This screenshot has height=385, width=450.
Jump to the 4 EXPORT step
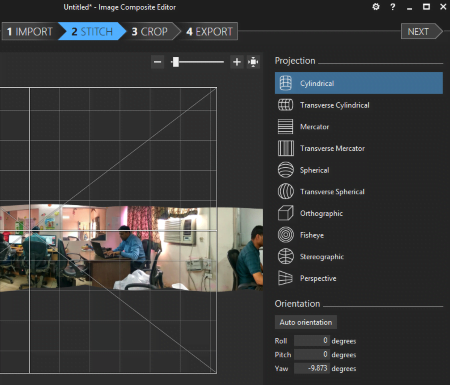(x=209, y=31)
